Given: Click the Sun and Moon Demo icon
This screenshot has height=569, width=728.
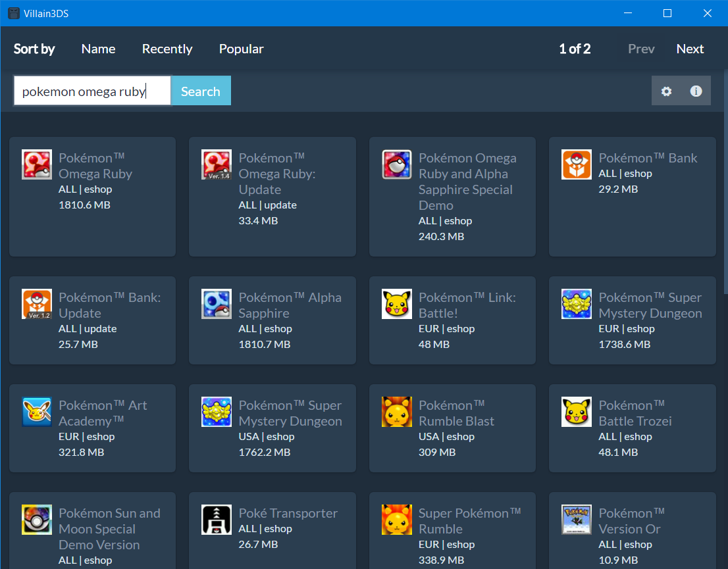Looking at the screenshot, I should click(x=37, y=520).
